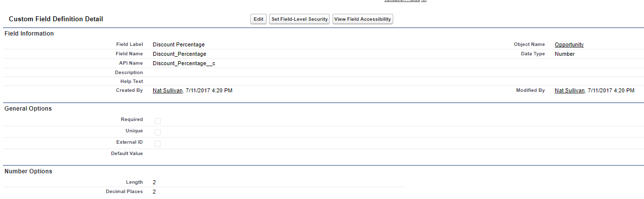Open the Opportunity object link

tap(569, 44)
